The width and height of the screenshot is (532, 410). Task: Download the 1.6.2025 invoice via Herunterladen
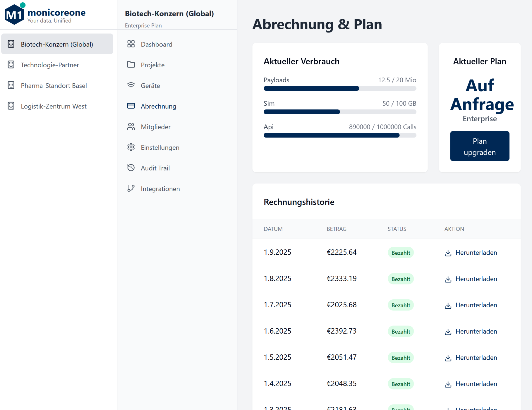pos(476,331)
